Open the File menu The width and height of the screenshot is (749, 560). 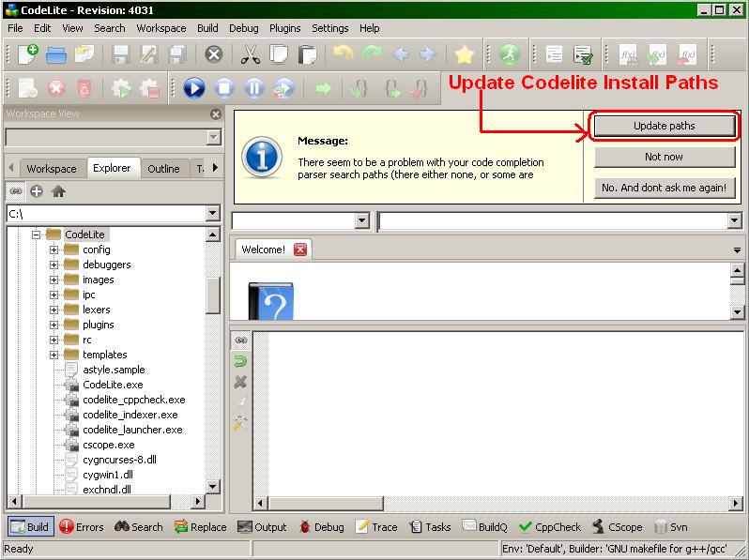[x=15, y=28]
